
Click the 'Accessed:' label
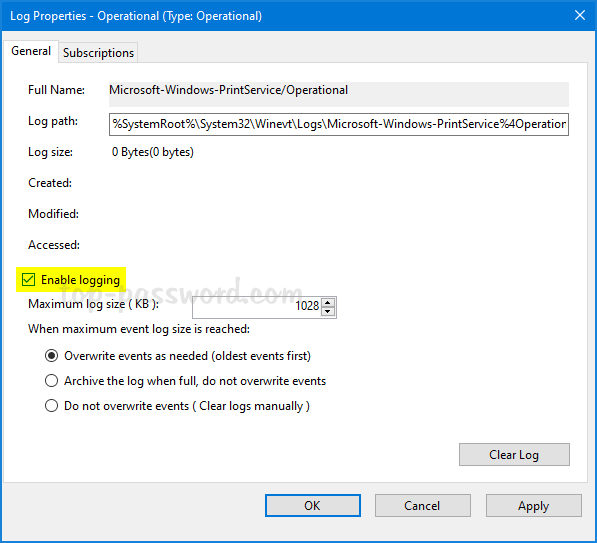click(54, 244)
